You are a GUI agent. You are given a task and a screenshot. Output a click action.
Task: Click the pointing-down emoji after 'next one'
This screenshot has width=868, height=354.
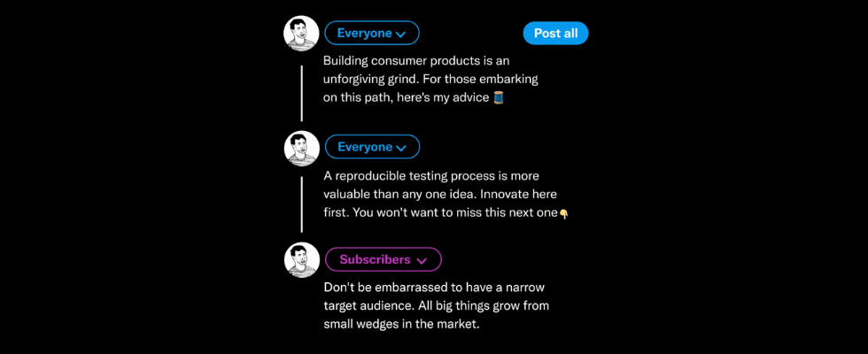point(564,213)
